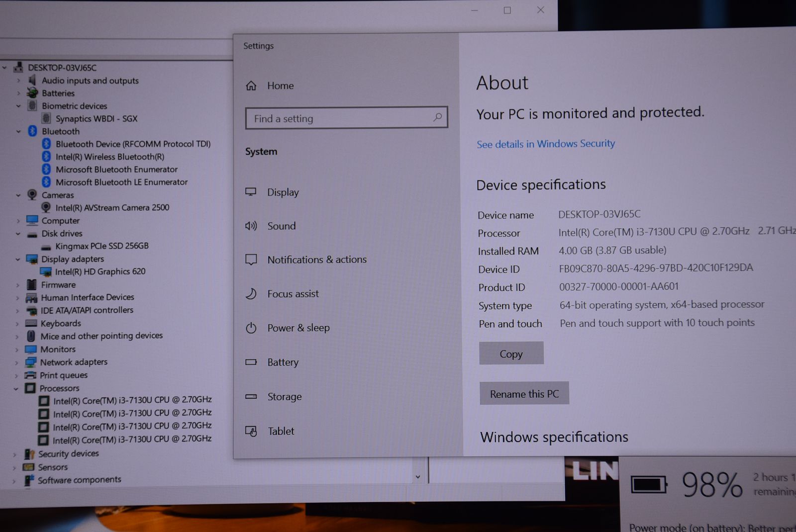The width and height of the screenshot is (796, 532).
Task: Select Software components category
Action: [79, 480]
